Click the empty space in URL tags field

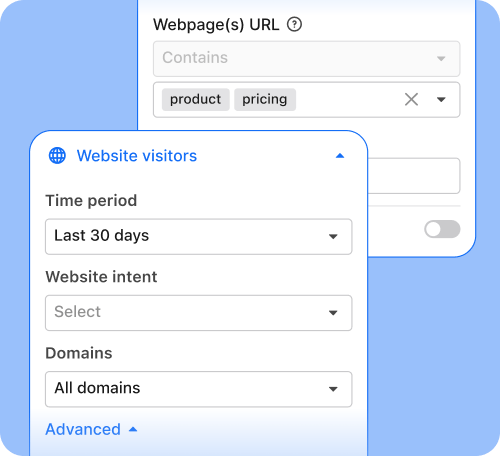(348, 99)
